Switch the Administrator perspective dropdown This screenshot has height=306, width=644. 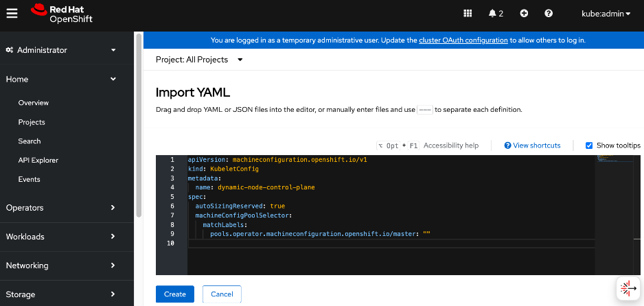pyautogui.click(x=62, y=50)
